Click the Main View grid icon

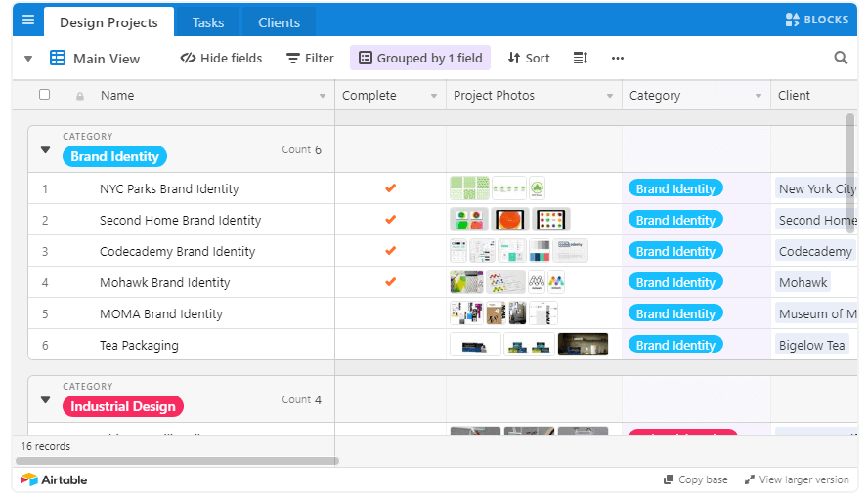click(58, 59)
